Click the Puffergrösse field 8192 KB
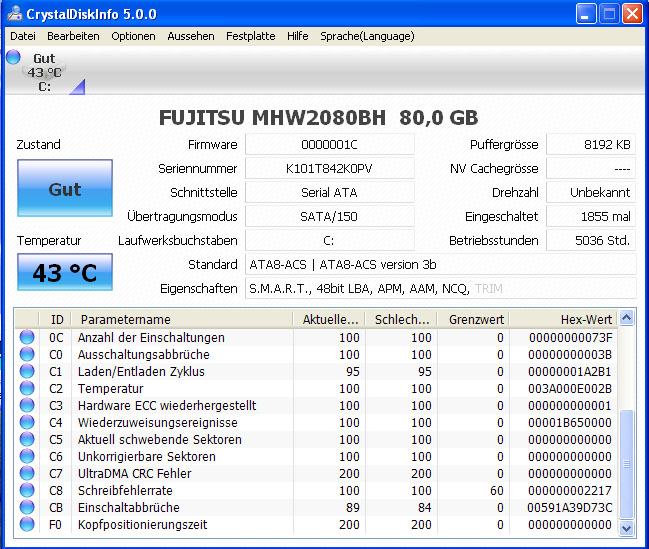This screenshot has width=649, height=549. (591, 144)
